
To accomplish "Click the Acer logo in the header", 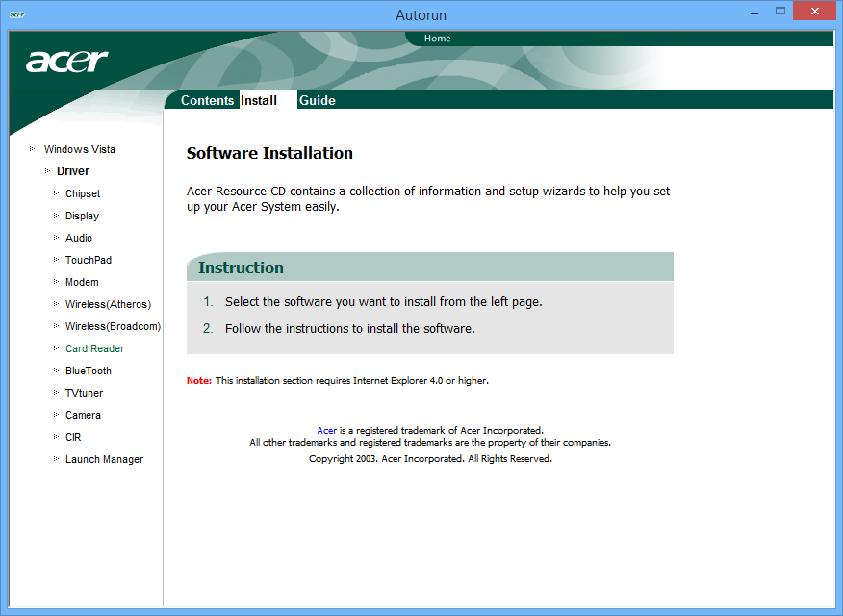I will click(66, 62).
